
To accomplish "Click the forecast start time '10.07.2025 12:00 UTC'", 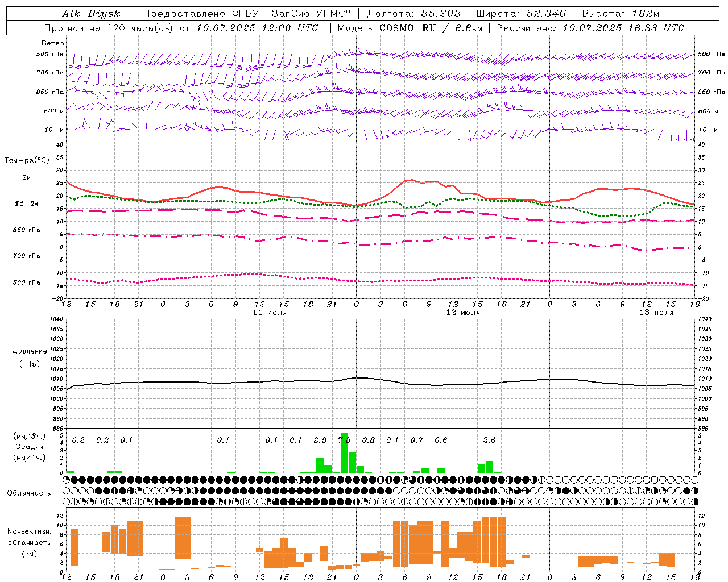I will (x=257, y=28).
